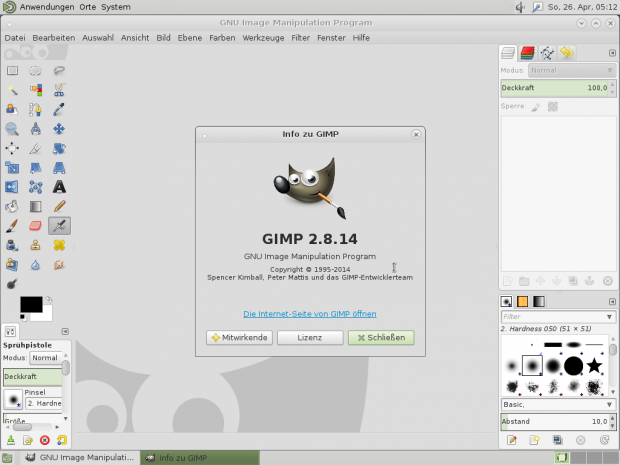620x465 pixels.
Task: Select the Eraser tool
Action: pos(36,226)
